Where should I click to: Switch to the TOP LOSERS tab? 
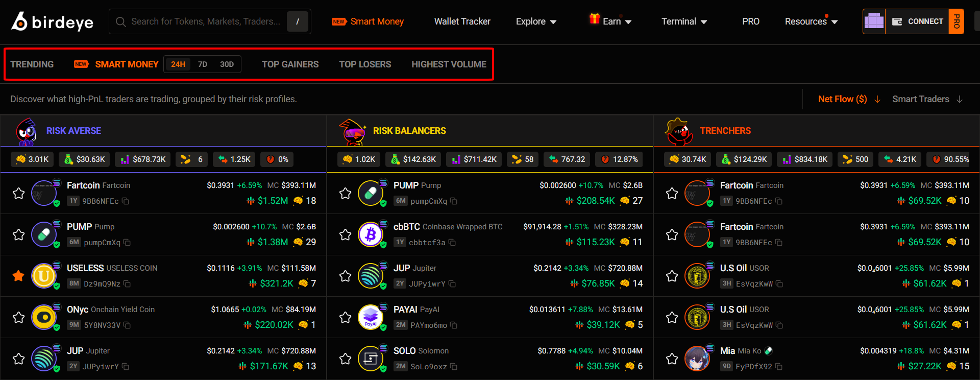365,64
